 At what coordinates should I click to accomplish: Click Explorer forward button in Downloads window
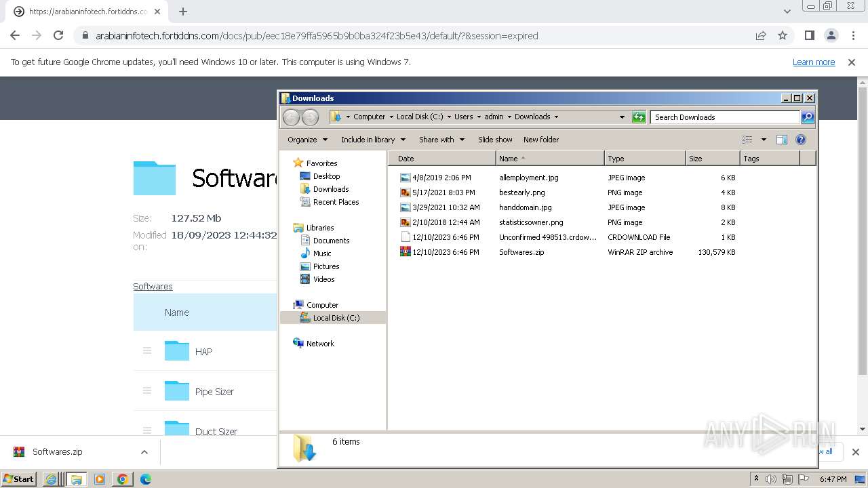coord(310,117)
